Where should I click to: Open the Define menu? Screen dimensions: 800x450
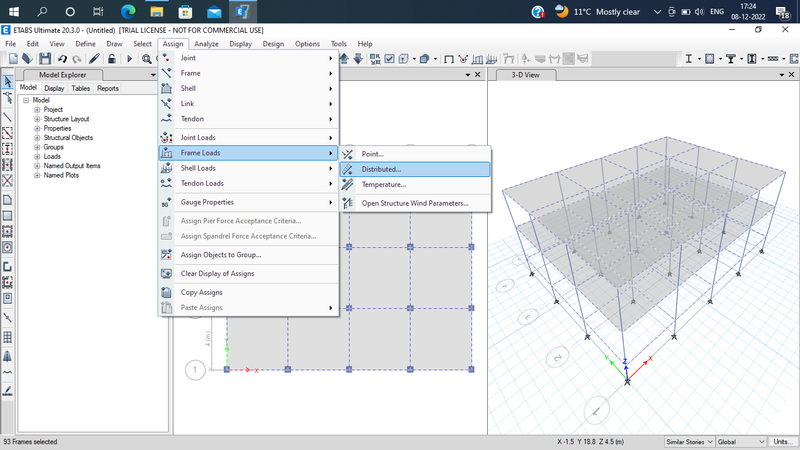[x=85, y=44]
